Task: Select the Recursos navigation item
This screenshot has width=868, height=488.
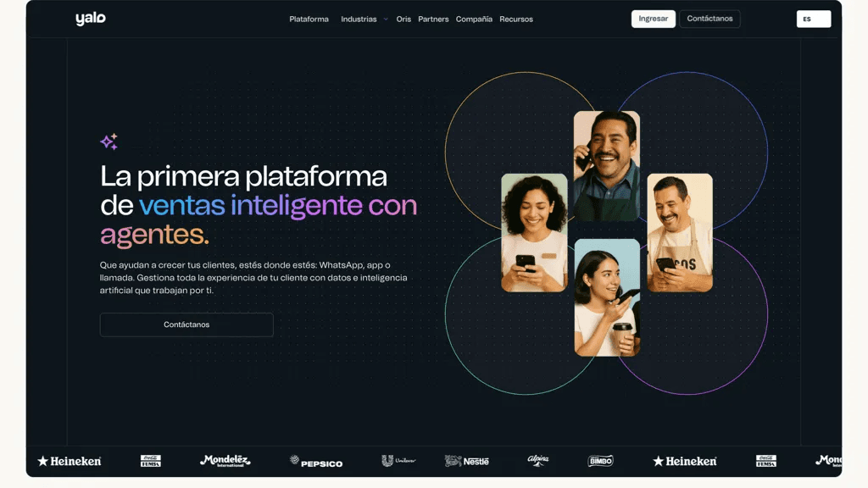Action: coord(516,19)
